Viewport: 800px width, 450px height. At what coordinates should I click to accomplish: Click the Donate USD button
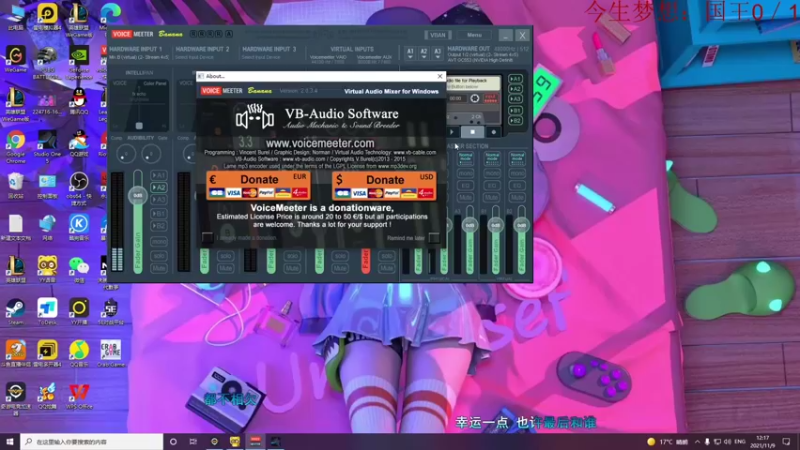point(384,185)
